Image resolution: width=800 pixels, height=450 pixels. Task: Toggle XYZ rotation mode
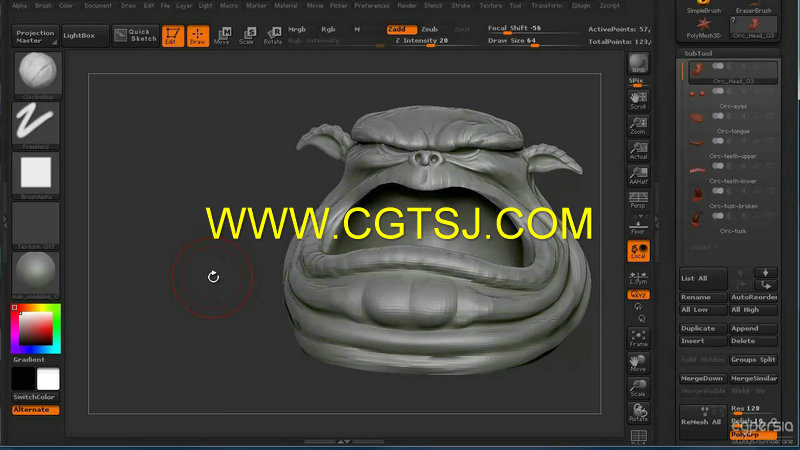coord(638,295)
